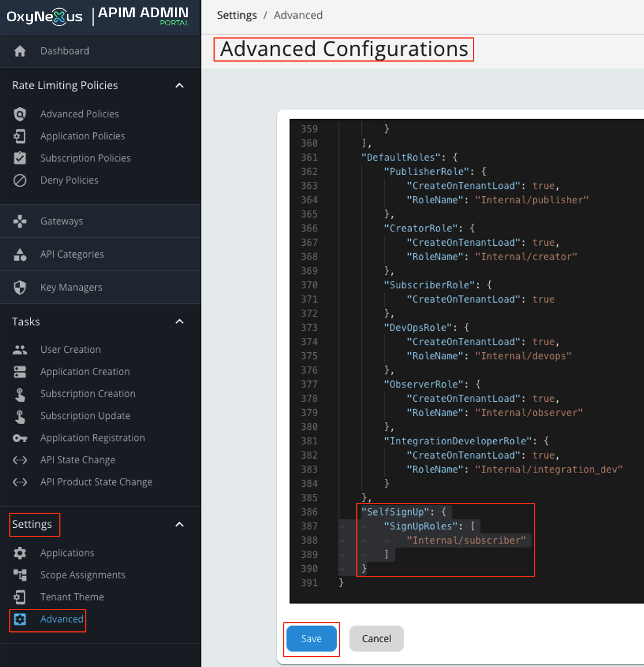Click the User Creation people icon
The width and height of the screenshot is (644, 667).
(x=20, y=350)
